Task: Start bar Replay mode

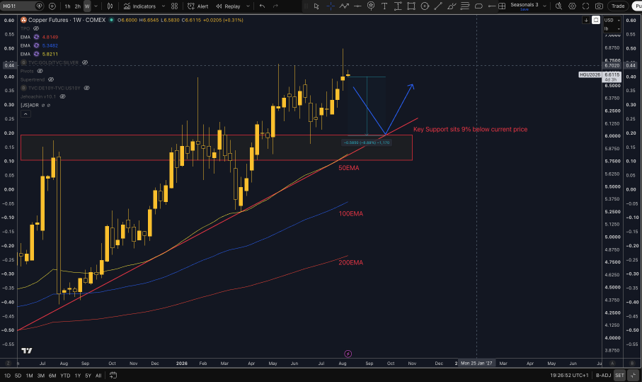Action: (x=228, y=6)
